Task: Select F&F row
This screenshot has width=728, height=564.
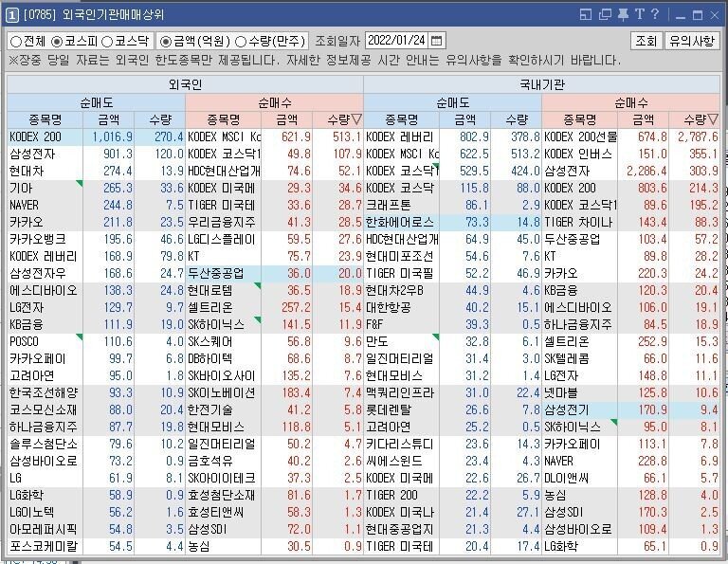Action: tap(453, 324)
